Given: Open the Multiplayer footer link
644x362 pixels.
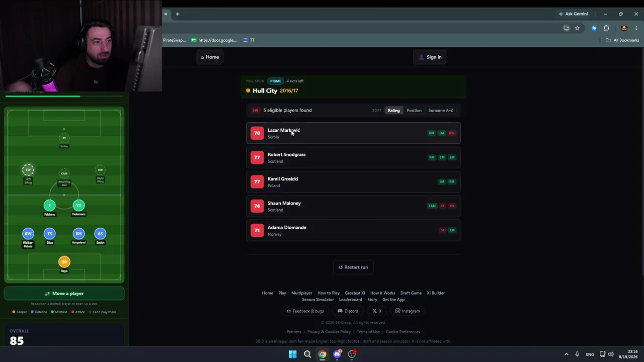Looking at the screenshot, I should pos(302,293).
